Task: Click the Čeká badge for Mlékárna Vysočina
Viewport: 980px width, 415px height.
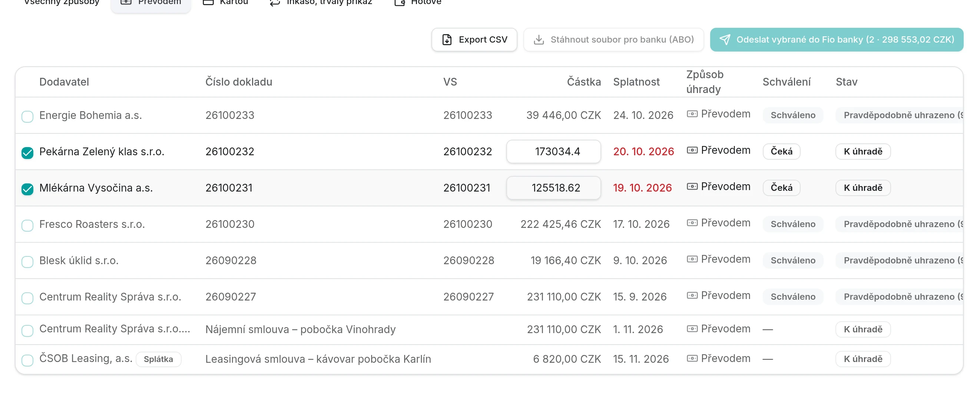Action: 781,188
